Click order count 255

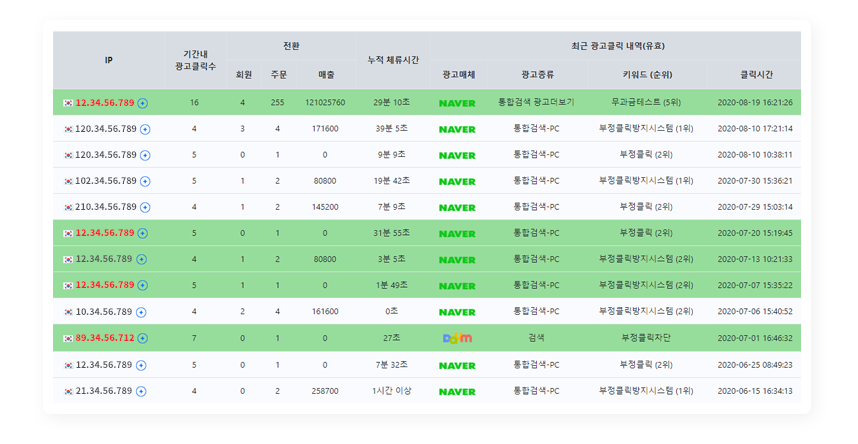coord(277,102)
